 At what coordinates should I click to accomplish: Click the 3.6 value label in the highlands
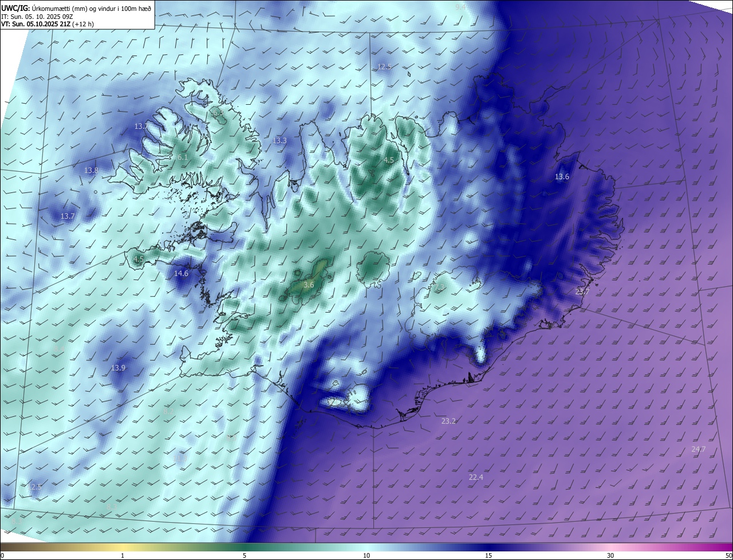(309, 285)
